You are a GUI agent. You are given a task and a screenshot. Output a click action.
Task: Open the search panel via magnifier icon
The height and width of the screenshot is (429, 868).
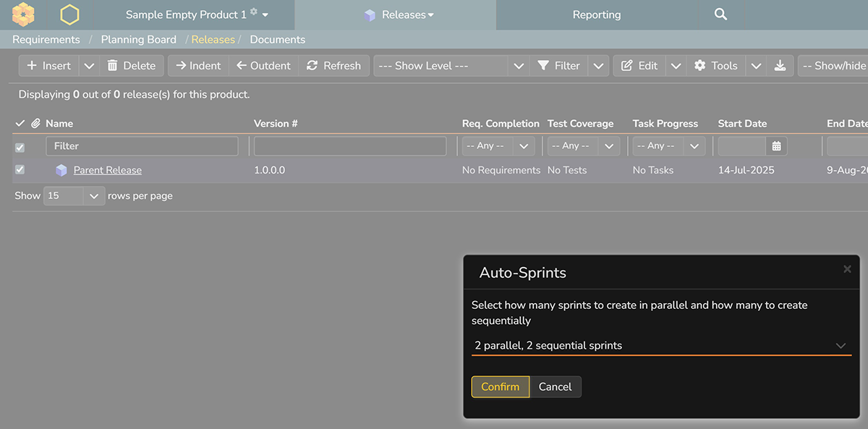[x=720, y=14]
